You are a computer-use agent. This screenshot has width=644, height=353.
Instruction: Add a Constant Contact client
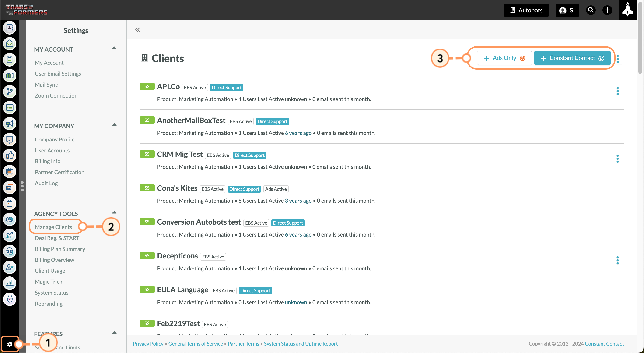pos(572,58)
